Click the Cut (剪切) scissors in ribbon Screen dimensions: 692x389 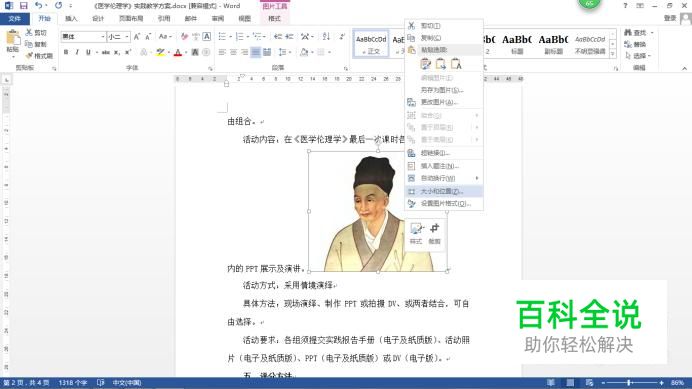click(36, 33)
